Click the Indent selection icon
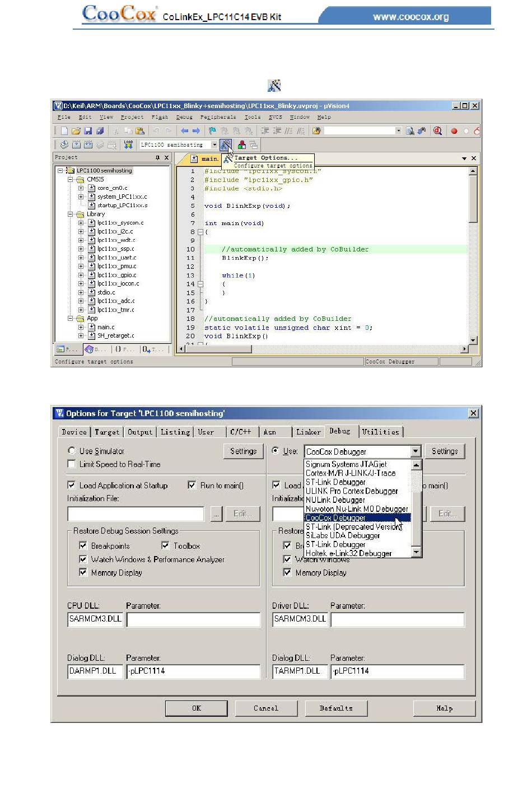 coord(265,131)
